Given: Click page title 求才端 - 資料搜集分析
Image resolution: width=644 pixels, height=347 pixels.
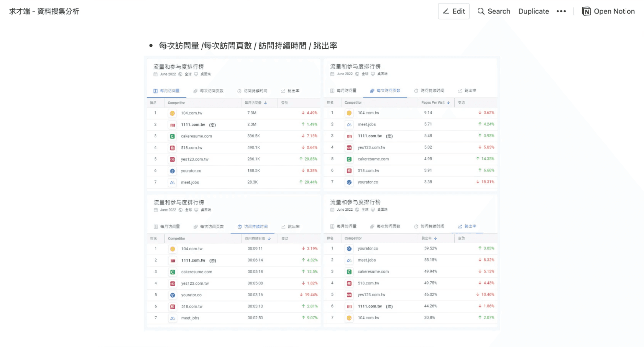Looking at the screenshot, I should [x=44, y=11].
